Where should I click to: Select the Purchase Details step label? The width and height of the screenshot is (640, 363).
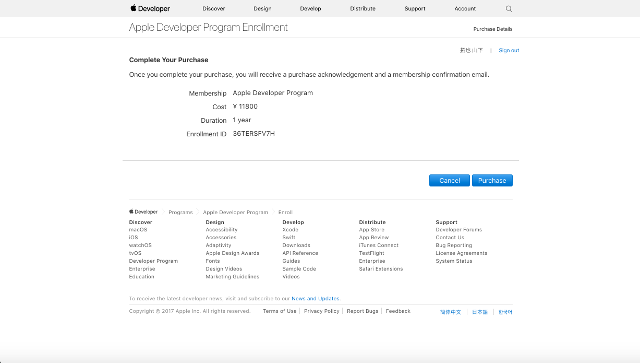point(493,29)
